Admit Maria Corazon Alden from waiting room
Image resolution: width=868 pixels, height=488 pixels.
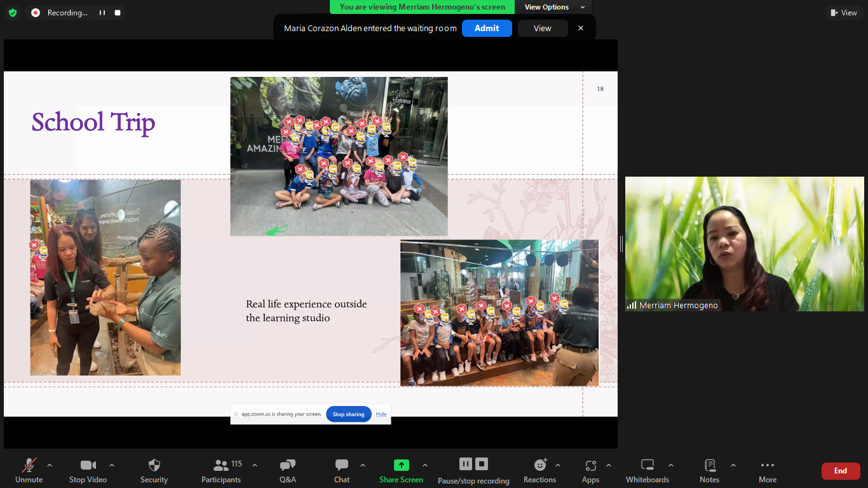pyautogui.click(x=487, y=28)
